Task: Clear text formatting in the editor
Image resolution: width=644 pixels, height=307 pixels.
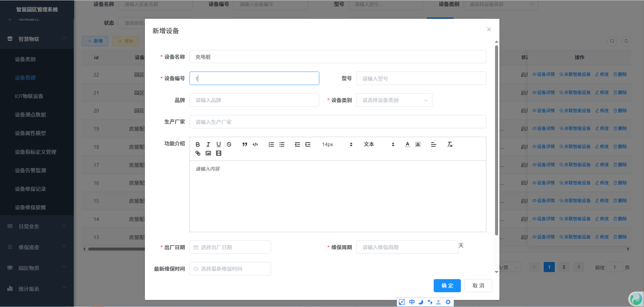Action: coord(450,144)
